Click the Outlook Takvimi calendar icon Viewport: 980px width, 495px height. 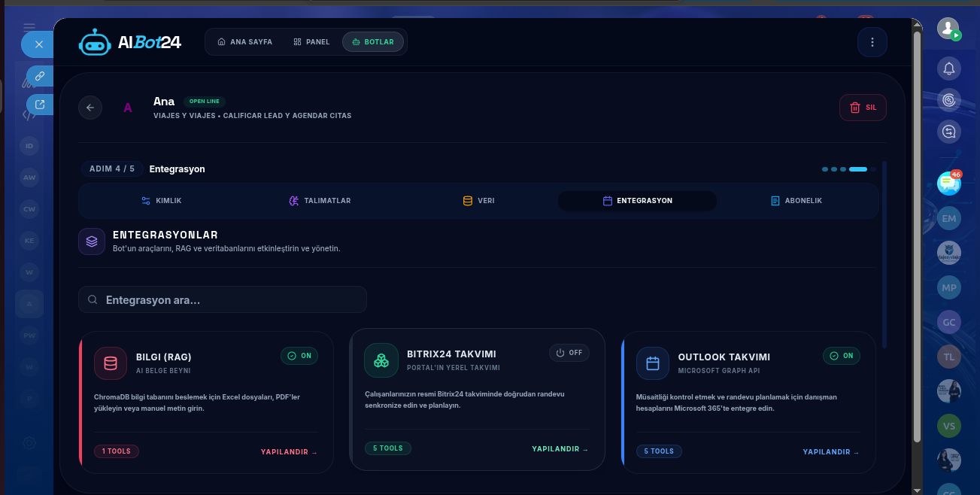tap(653, 363)
